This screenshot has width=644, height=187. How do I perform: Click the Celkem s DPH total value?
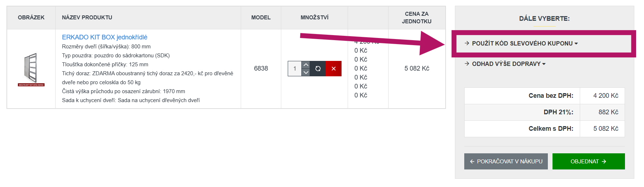(x=606, y=129)
